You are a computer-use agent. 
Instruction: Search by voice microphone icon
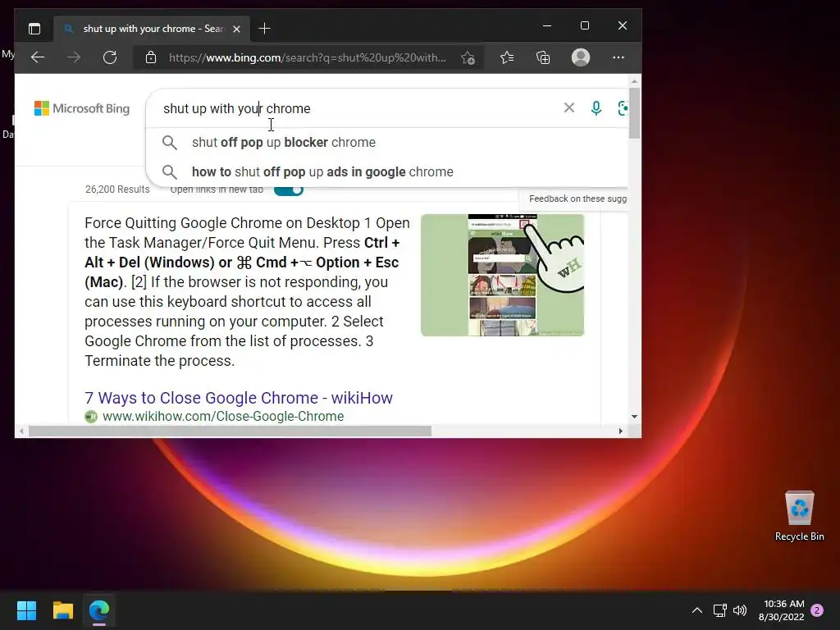click(x=596, y=108)
